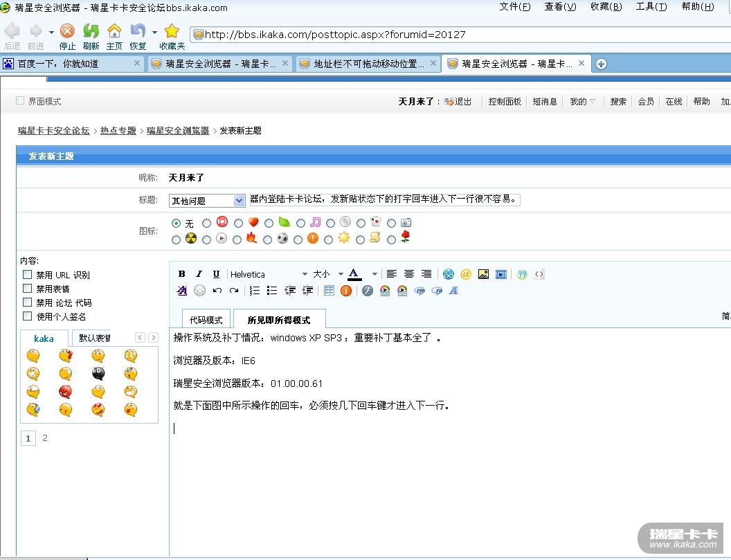Click browser Refresh (刷新) button
The height and width of the screenshot is (560, 731).
[91, 37]
